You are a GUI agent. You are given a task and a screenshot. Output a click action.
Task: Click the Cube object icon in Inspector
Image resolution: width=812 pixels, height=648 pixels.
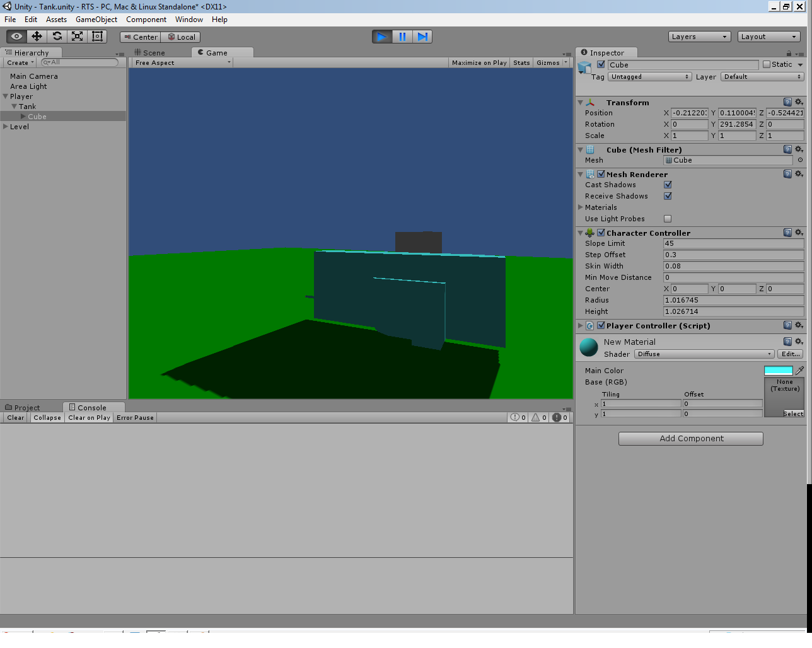coord(584,67)
